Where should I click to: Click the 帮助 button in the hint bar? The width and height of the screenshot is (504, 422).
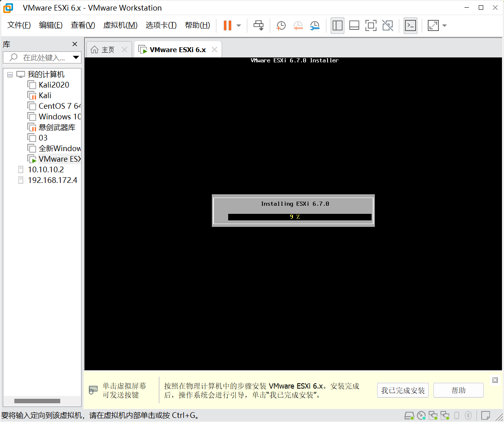(x=458, y=390)
